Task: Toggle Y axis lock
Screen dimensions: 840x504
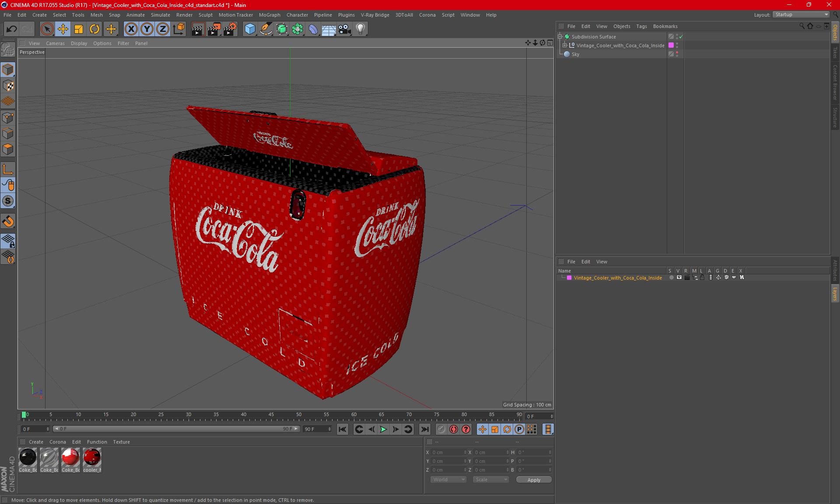Action: point(147,29)
